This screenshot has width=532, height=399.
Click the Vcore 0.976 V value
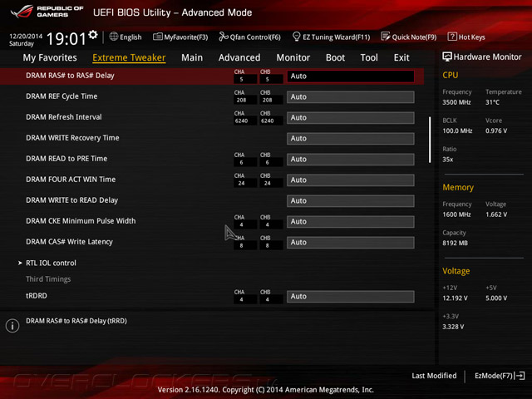coord(496,131)
